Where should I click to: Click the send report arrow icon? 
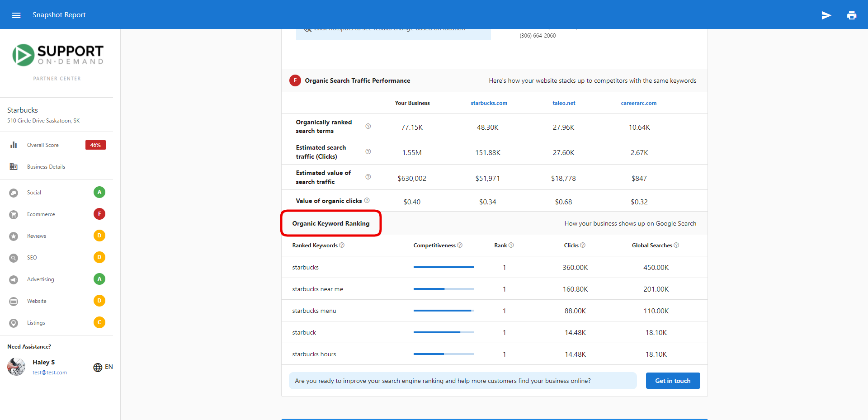[x=826, y=15]
